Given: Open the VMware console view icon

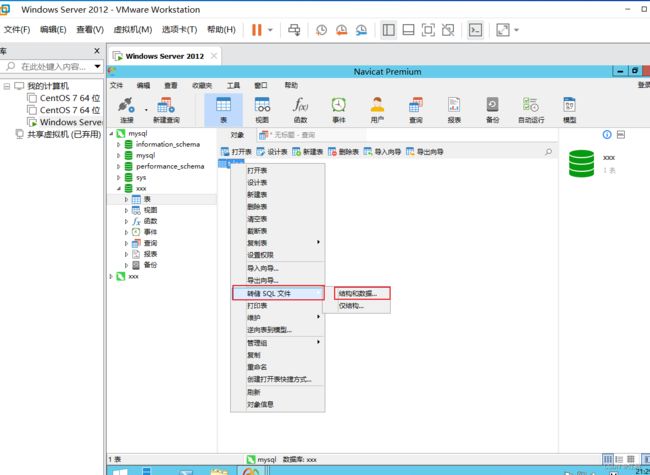Looking at the screenshot, I should pos(475,30).
